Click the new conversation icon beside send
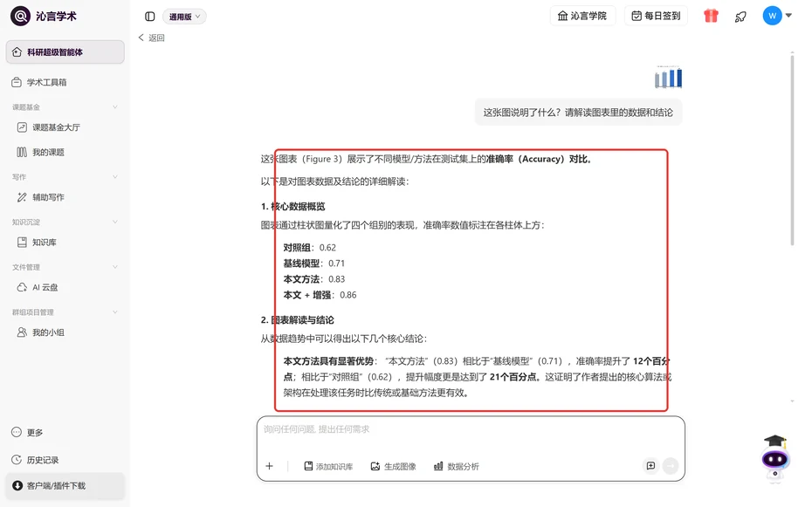 pyautogui.click(x=651, y=466)
